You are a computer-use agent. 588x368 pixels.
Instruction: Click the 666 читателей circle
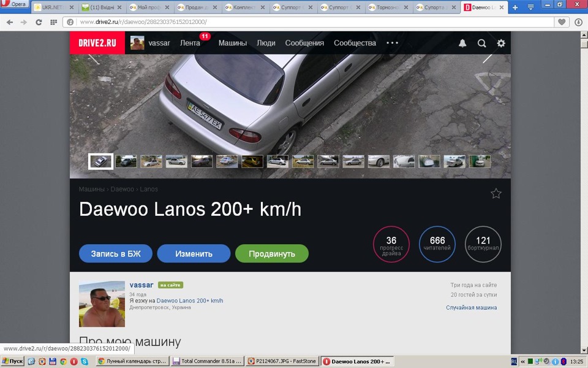437,244
